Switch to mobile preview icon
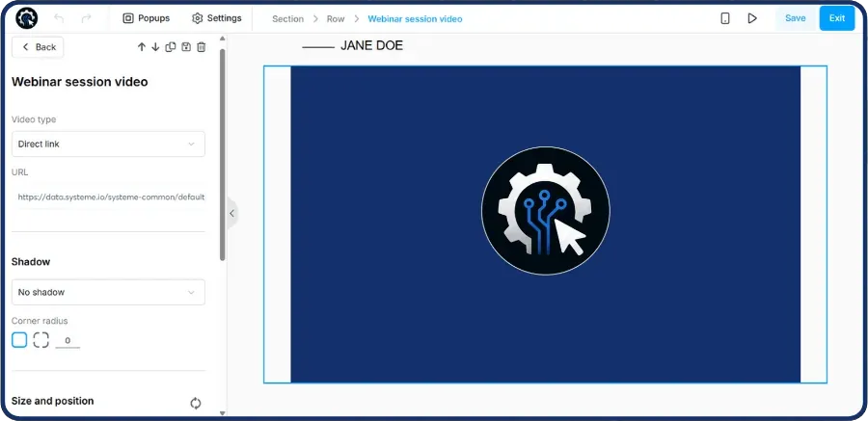The width and height of the screenshot is (868, 421). tap(725, 18)
